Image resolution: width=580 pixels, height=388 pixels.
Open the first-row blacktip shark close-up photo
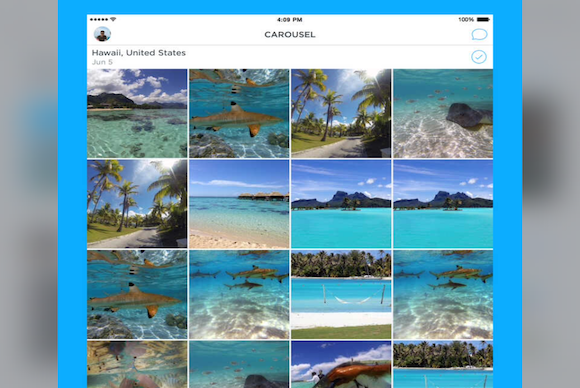click(x=239, y=113)
